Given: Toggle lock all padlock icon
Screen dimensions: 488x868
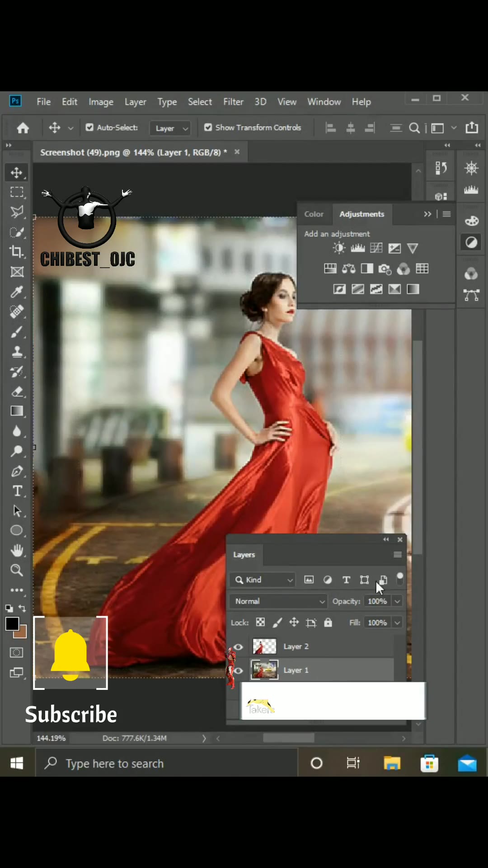Looking at the screenshot, I should tap(328, 623).
